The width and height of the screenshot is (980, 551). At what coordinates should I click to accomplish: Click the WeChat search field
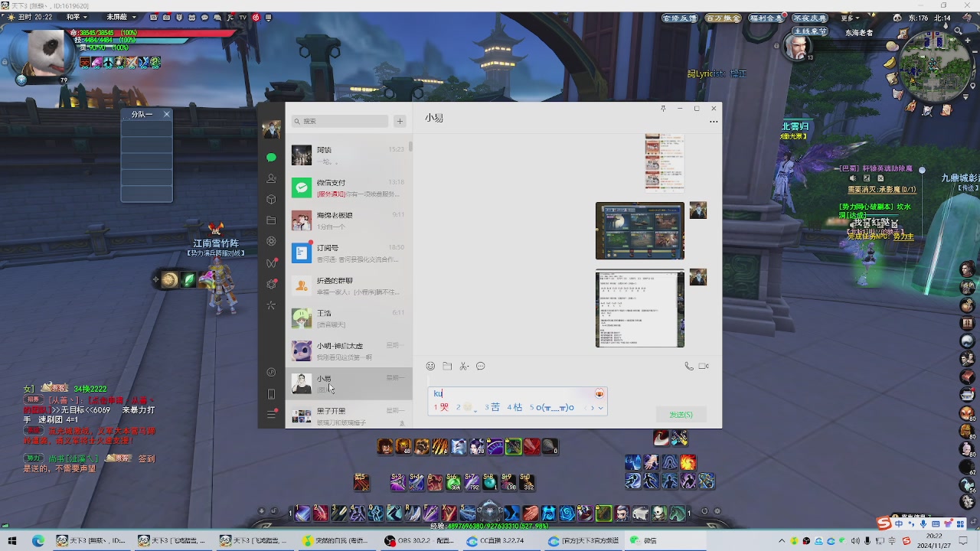tap(340, 121)
